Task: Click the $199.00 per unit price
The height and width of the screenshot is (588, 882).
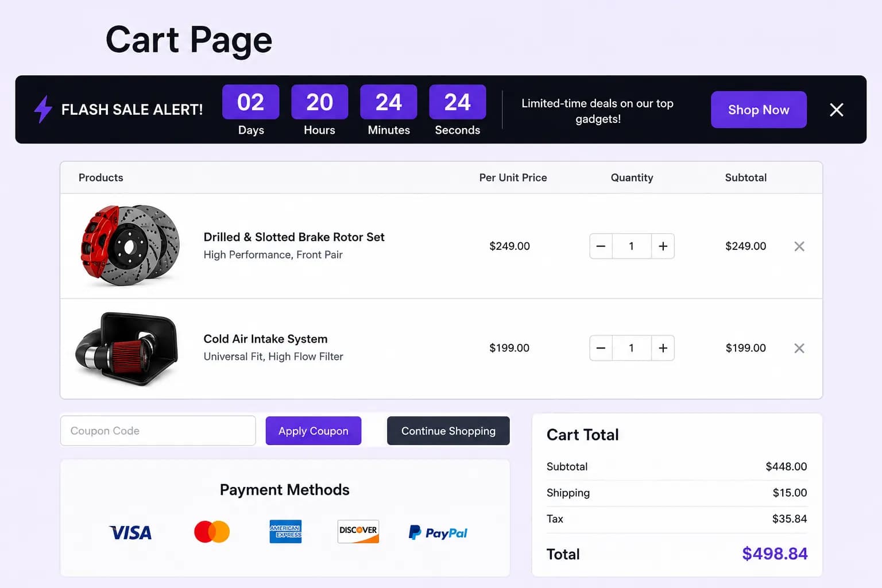Action: coord(509,348)
